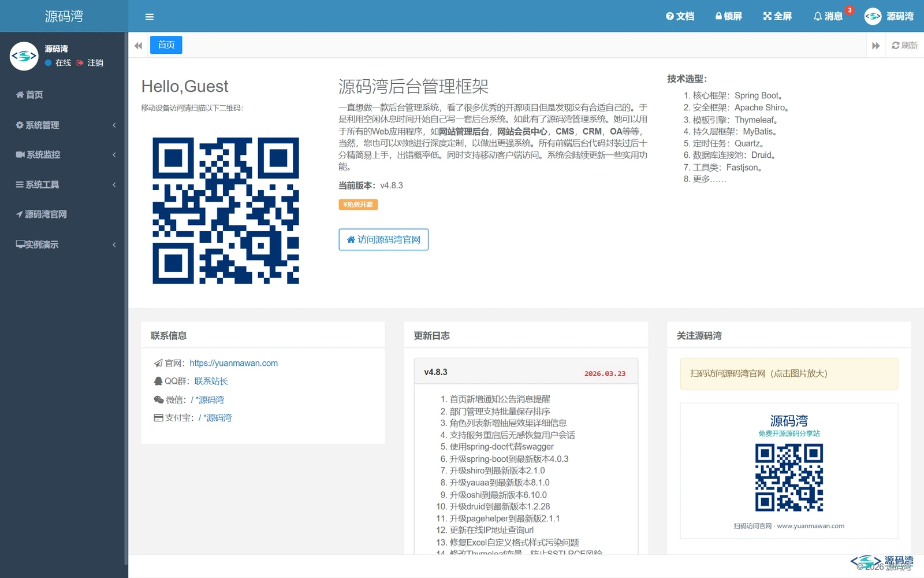
Task: Click the 更新日志 panel title
Action: (431, 335)
